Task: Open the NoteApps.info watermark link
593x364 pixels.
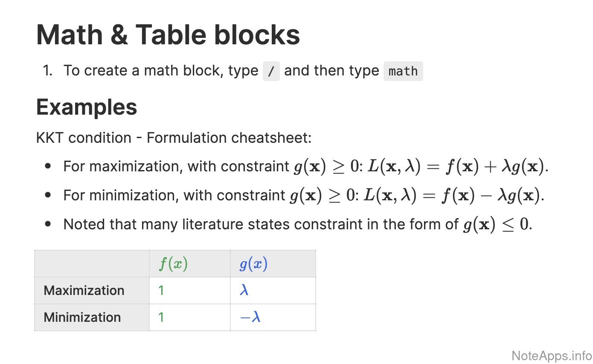Action: click(551, 355)
